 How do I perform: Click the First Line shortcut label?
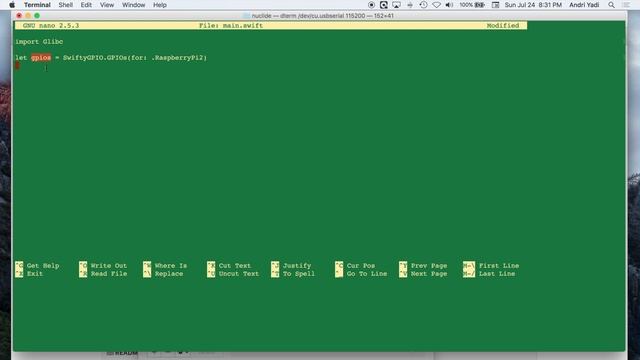tap(499, 266)
